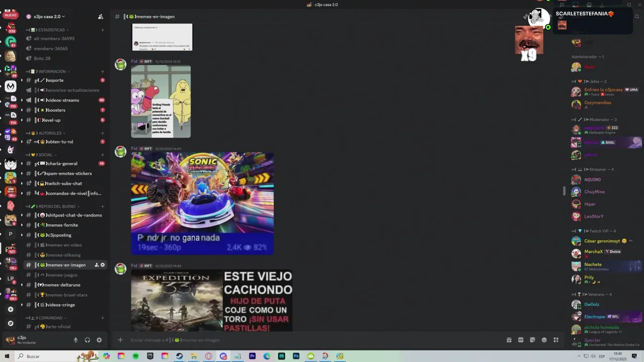
Task: Open the discover servers compass icon
Action: point(11,323)
